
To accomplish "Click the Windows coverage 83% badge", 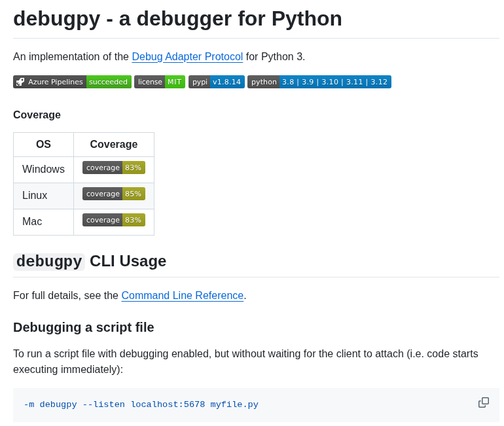I will tap(114, 168).
